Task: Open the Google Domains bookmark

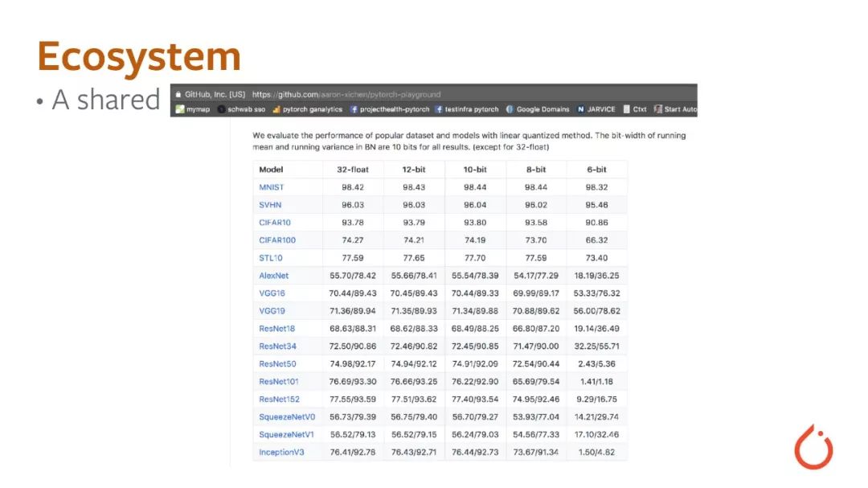Action: 538,109
